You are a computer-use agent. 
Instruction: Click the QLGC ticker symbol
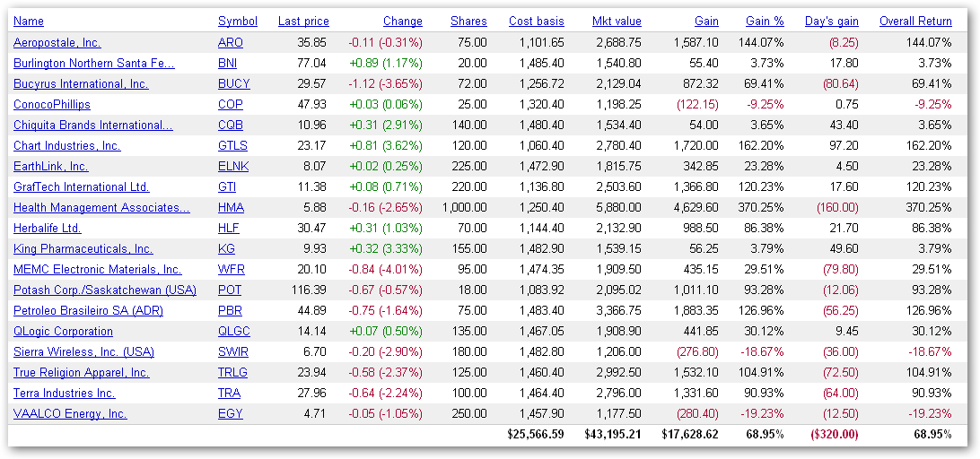(x=234, y=331)
